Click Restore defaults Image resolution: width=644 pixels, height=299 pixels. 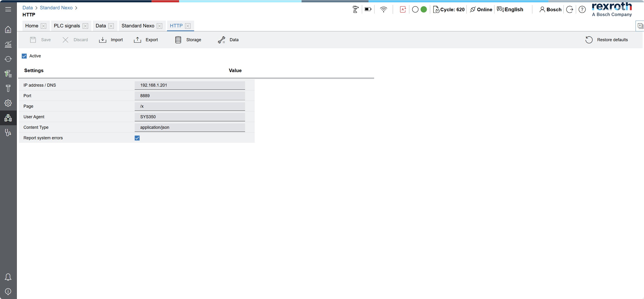coord(607,40)
